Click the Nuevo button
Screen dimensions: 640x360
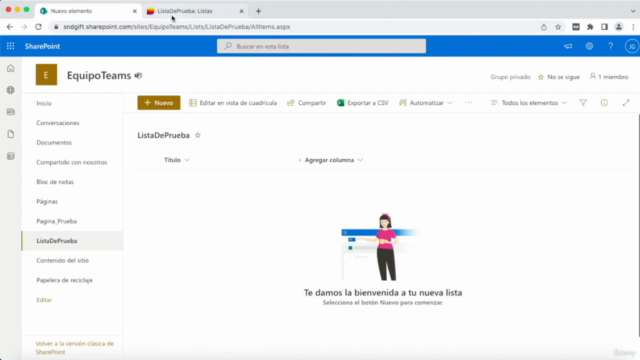point(159,103)
